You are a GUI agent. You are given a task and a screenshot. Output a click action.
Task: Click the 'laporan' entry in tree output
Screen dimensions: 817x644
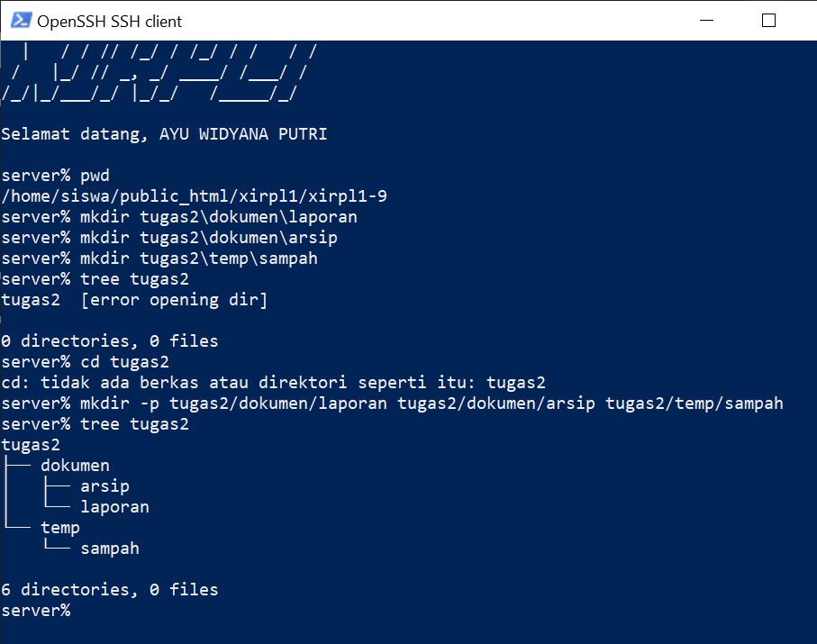click(x=114, y=507)
